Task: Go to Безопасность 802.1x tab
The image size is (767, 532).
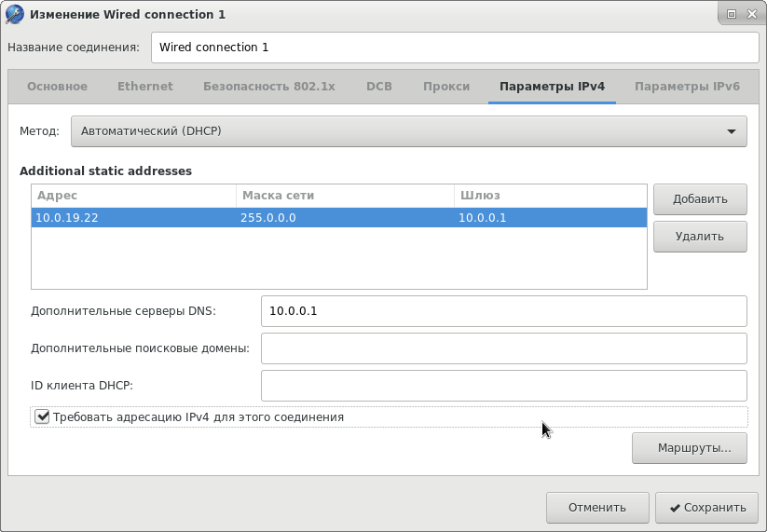Action: pyautogui.click(x=268, y=86)
